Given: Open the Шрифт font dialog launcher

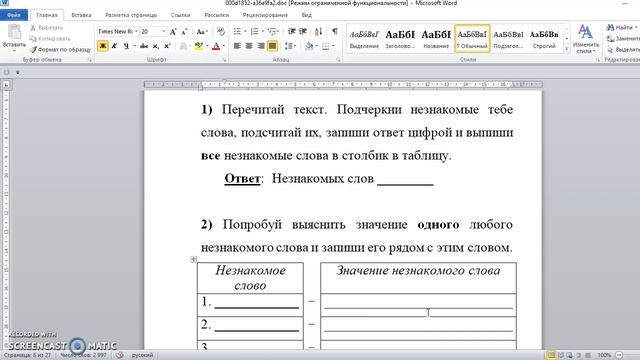Looking at the screenshot, I should [x=224, y=60].
